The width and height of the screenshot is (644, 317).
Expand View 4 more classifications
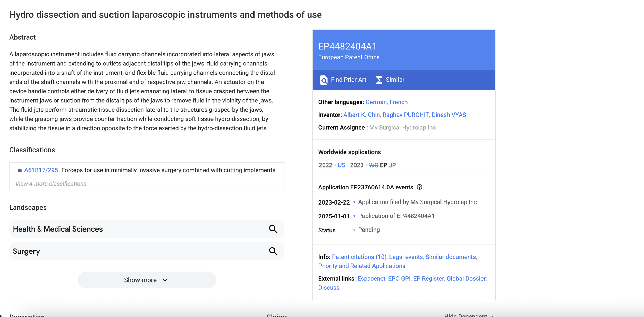tap(51, 184)
